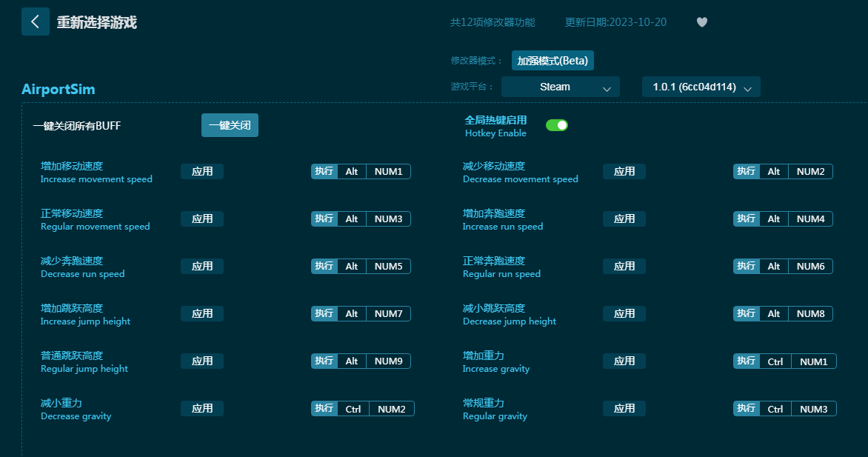Click the NUM6 key for Regular run speed

810,267
